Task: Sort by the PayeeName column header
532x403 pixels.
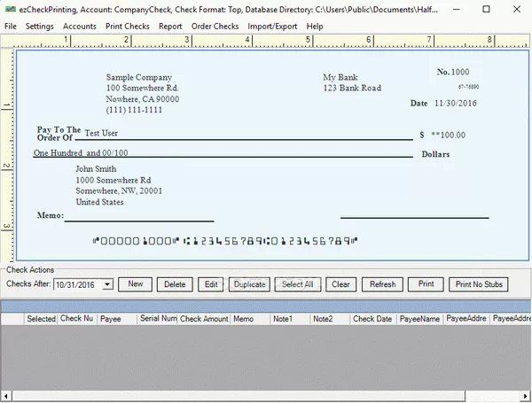Action: pos(419,319)
